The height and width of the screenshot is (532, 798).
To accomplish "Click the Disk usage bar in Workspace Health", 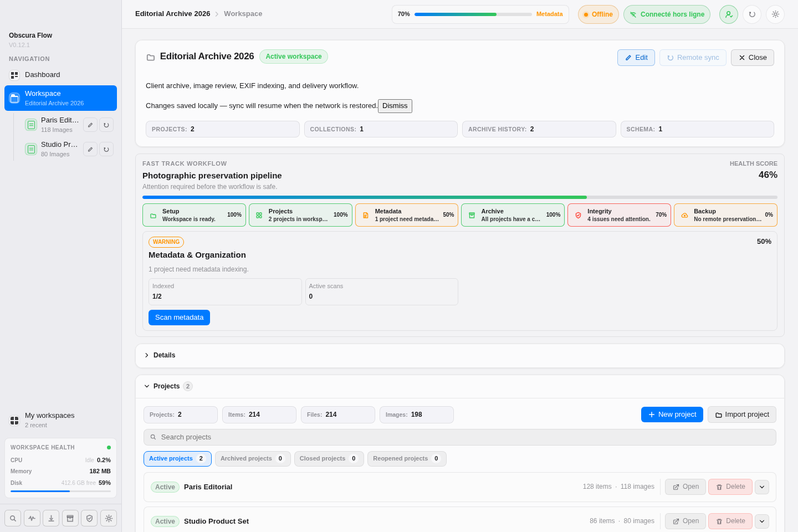I will click(x=60, y=491).
